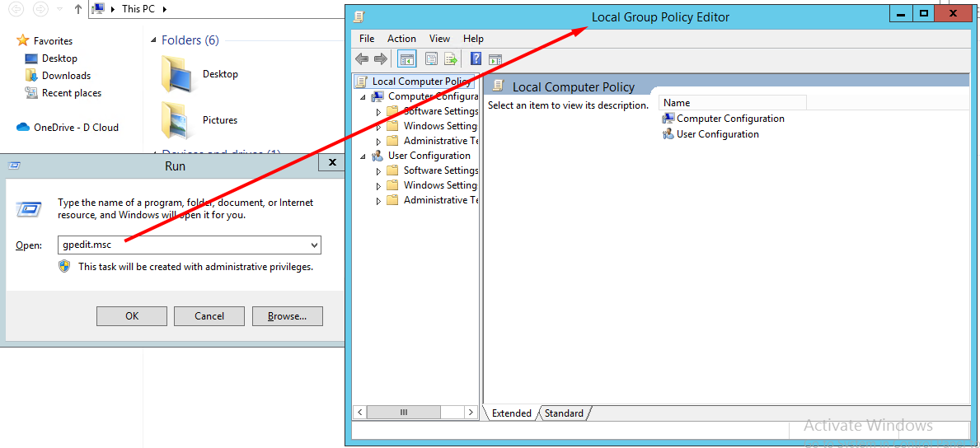Toggle Show/Hide Console Tree toolbar icon
The width and height of the screenshot is (980, 448).
tap(406, 58)
